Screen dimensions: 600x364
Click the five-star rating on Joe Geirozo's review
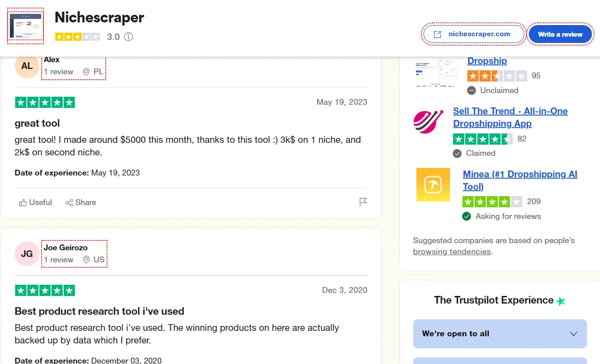45,290
